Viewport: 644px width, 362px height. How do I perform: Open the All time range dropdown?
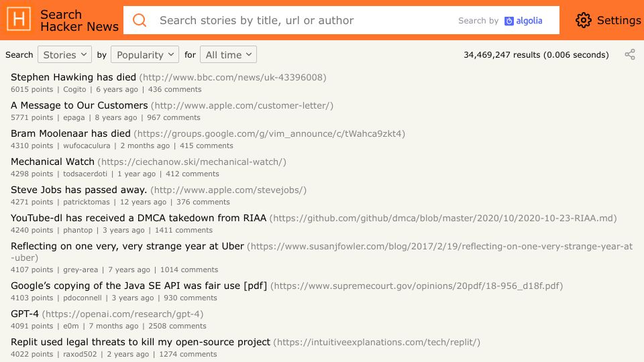228,54
